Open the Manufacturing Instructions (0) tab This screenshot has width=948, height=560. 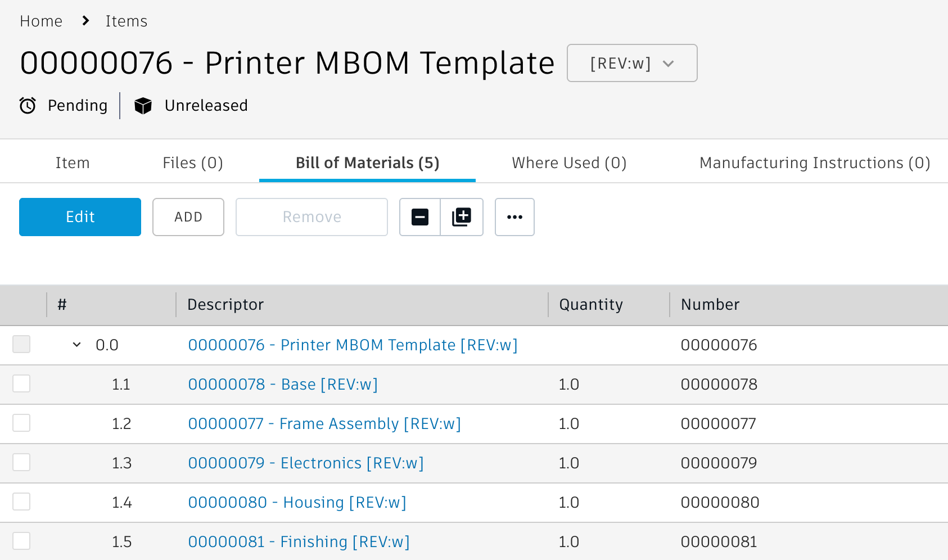click(815, 162)
